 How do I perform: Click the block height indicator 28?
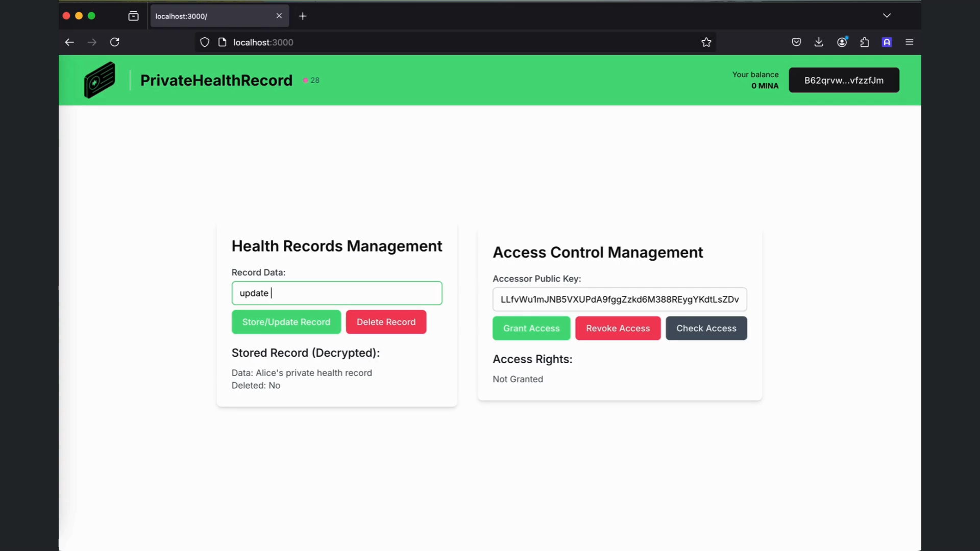click(x=311, y=80)
